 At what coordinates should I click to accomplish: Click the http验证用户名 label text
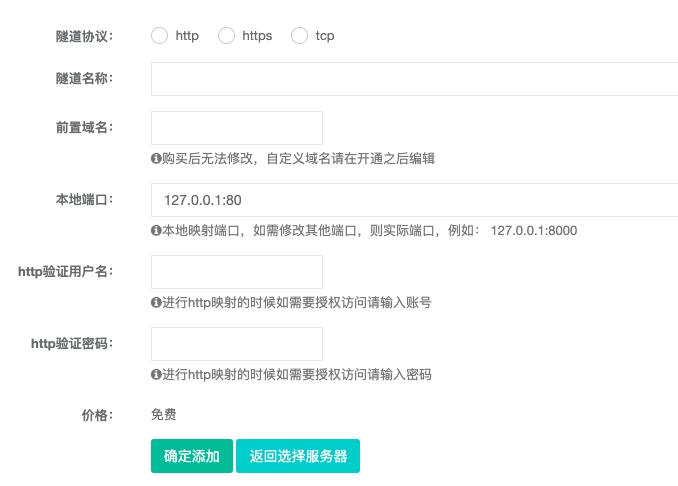65,271
